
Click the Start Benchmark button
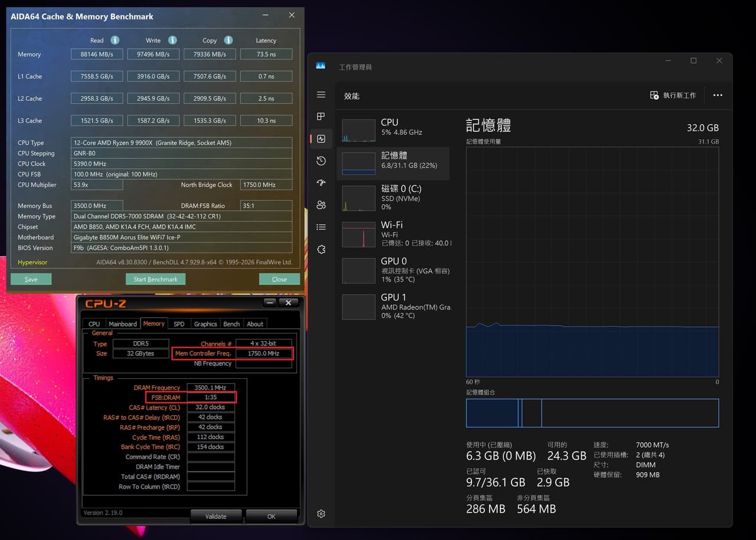tap(155, 279)
